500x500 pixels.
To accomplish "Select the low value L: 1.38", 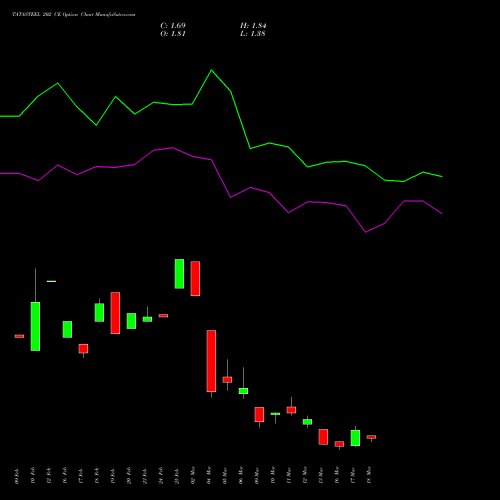I will point(253,34).
